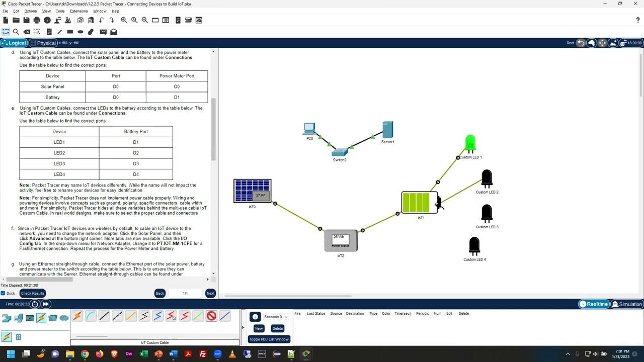644x362 pixels.
Task: Open the File menu
Action: (5, 11)
